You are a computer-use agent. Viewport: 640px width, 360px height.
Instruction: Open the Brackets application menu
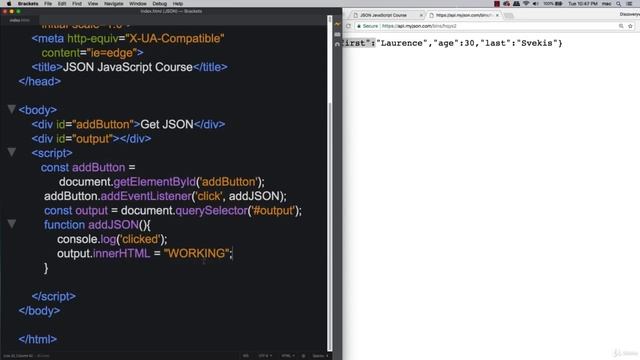click(28, 4)
